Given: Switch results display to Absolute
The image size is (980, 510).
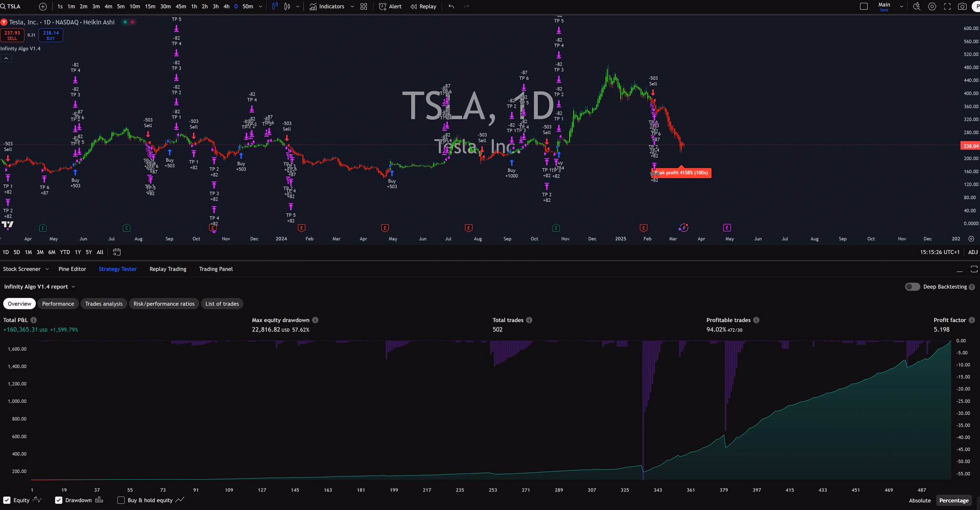Looking at the screenshot, I should 919,500.
